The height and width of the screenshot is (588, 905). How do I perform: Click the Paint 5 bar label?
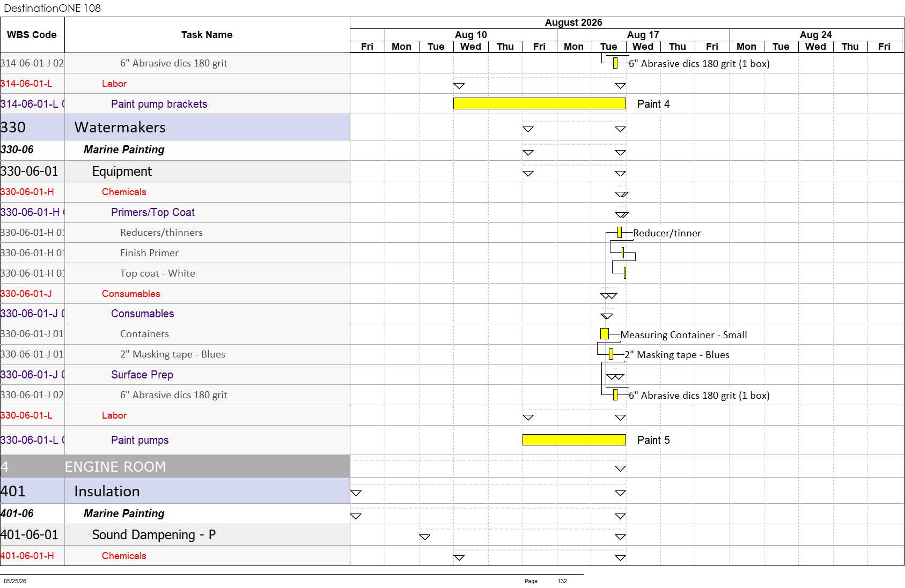653,440
